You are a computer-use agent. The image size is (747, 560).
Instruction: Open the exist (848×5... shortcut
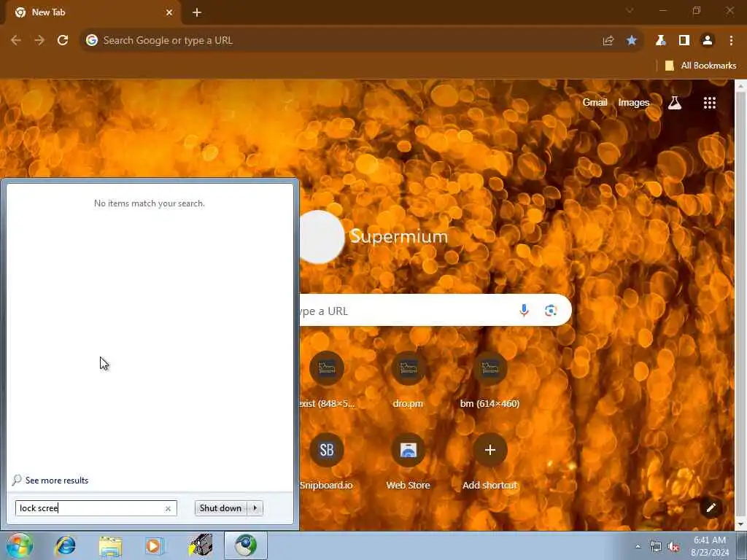pos(327,380)
